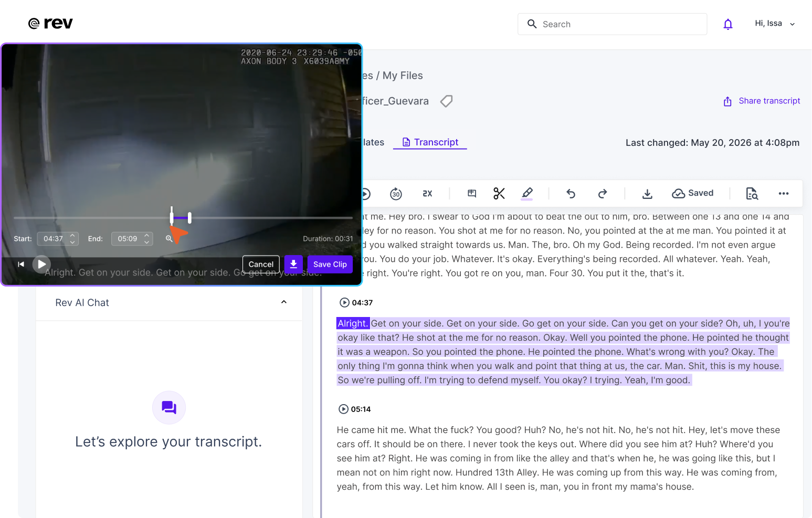Click the cloud Saved status
Screen dimensions: 812x518
click(x=692, y=193)
